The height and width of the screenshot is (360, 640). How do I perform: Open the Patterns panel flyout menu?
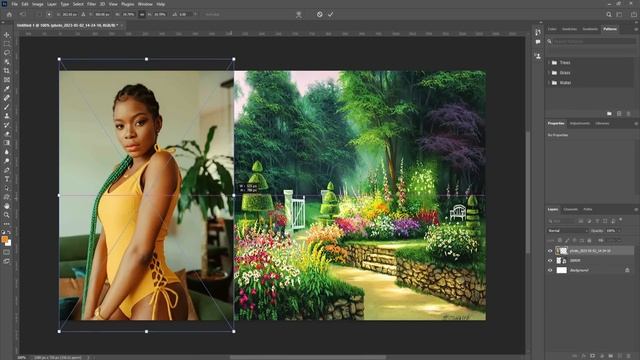[x=636, y=29]
